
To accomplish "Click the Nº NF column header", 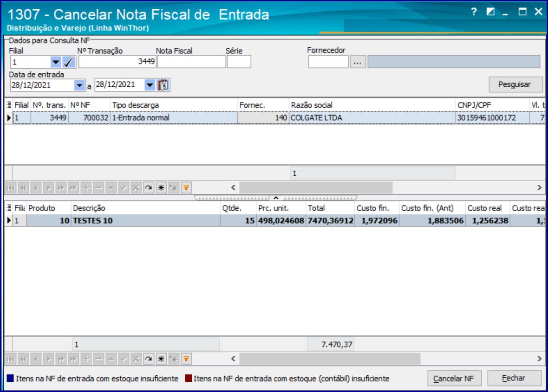I will pos(90,105).
